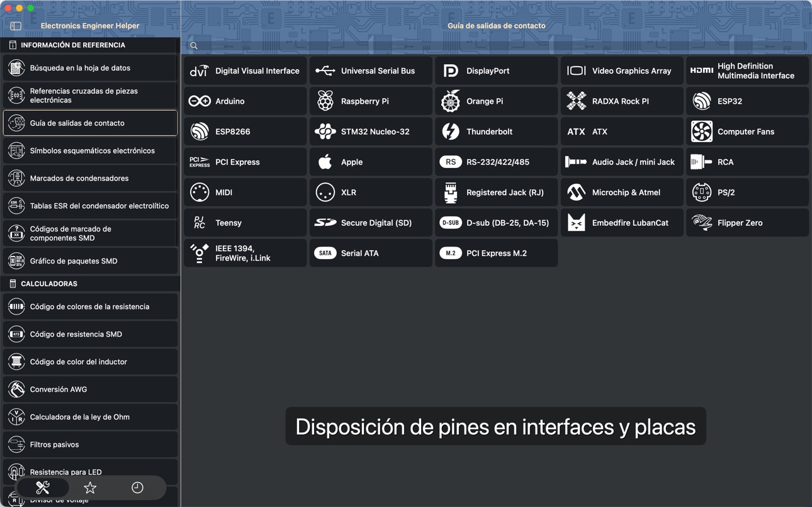Switch to the tools tab (wrench icon)
812x507 pixels.
point(43,487)
